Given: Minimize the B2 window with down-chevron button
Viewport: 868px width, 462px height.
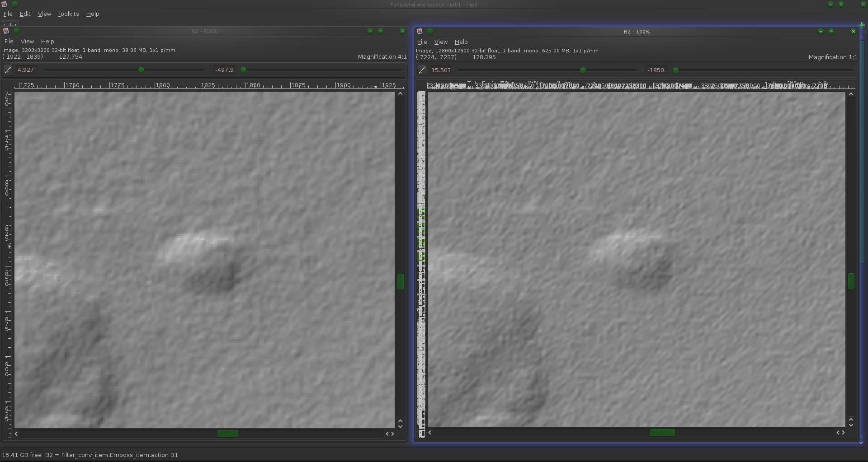Looking at the screenshot, I should pos(821,31).
